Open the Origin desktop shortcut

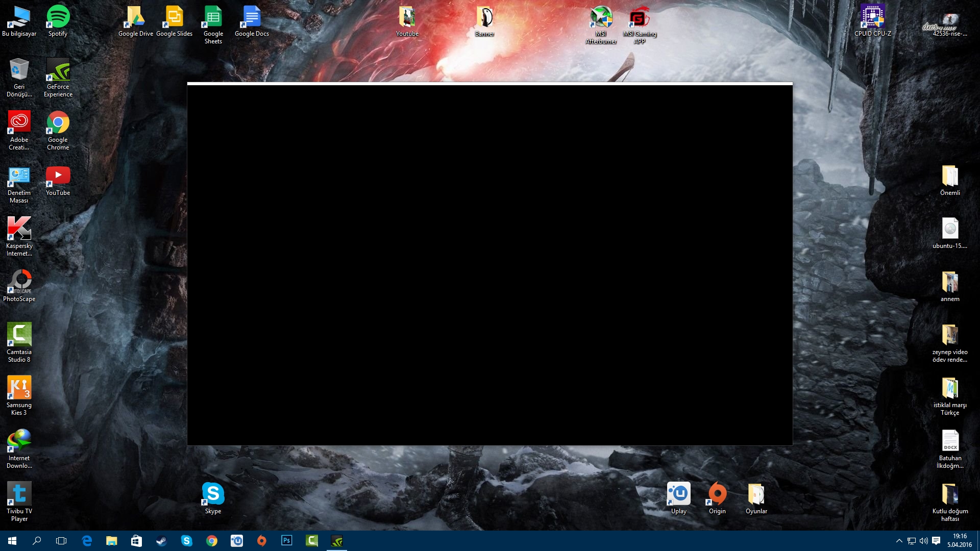718,498
